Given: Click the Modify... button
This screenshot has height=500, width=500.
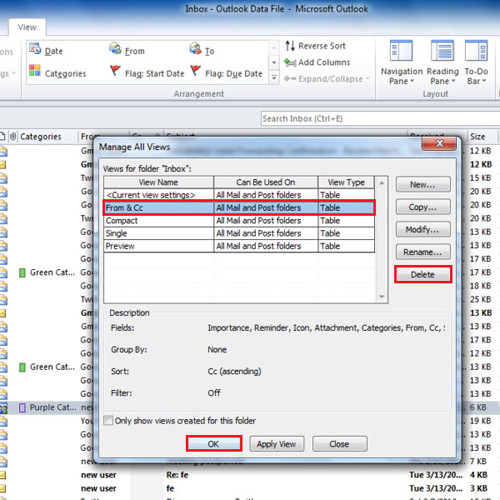Looking at the screenshot, I should (423, 229).
